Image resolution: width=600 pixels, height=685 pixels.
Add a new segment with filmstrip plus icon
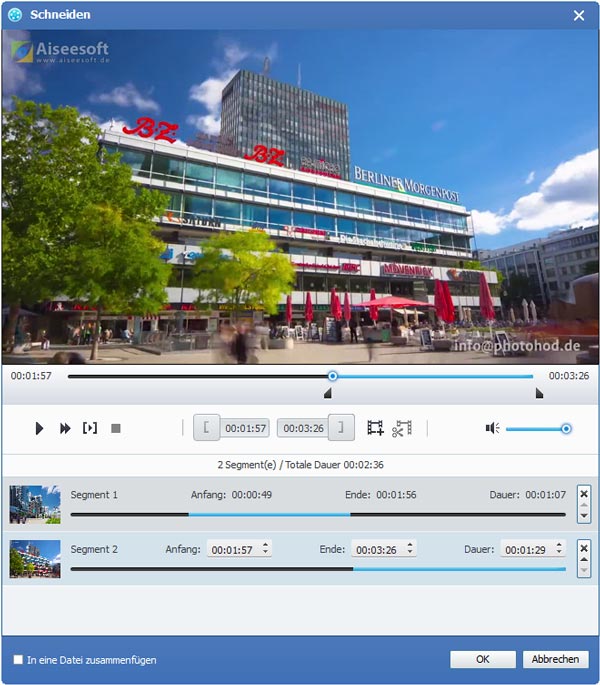tap(375, 428)
